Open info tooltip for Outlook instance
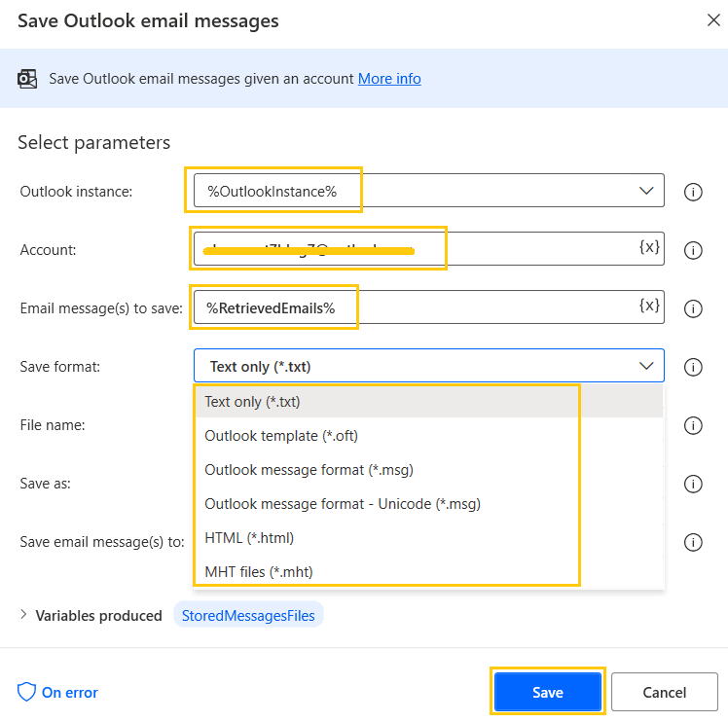Screen dimensions: 728x722 tap(693, 192)
